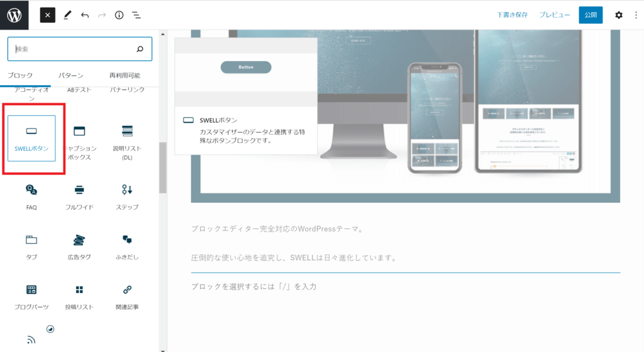Image resolution: width=644 pixels, height=352 pixels.
Task: Click the compass icon above the RSS block
Action: [50, 329]
